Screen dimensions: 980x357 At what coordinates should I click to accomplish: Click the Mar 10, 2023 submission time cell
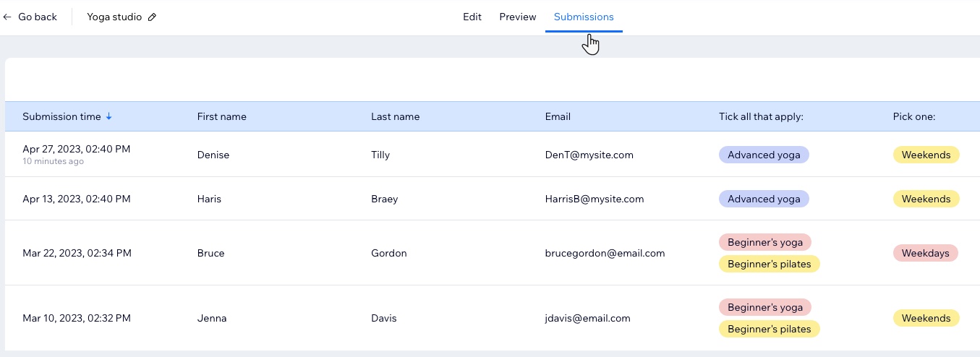coord(77,318)
